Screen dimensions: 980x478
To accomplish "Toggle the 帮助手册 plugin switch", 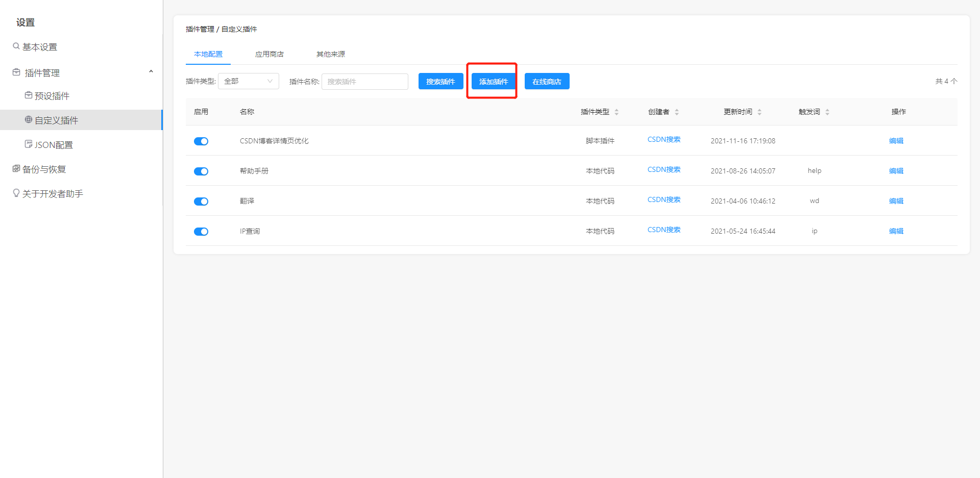I will (x=201, y=171).
